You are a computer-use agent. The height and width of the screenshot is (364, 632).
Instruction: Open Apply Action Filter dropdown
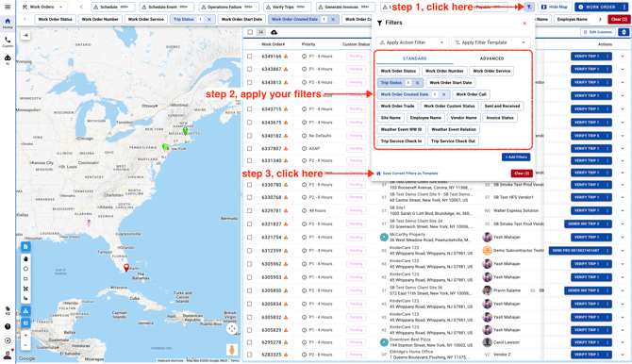pos(412,42)
